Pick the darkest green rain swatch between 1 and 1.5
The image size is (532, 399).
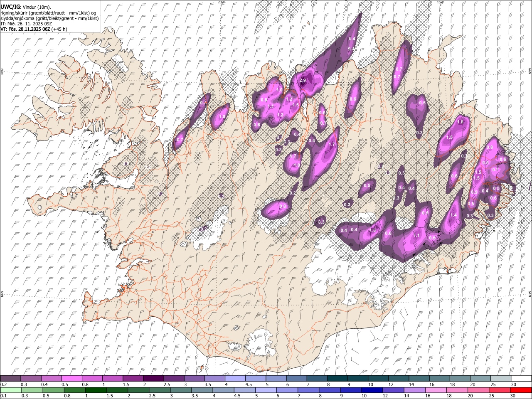[96, 390]
